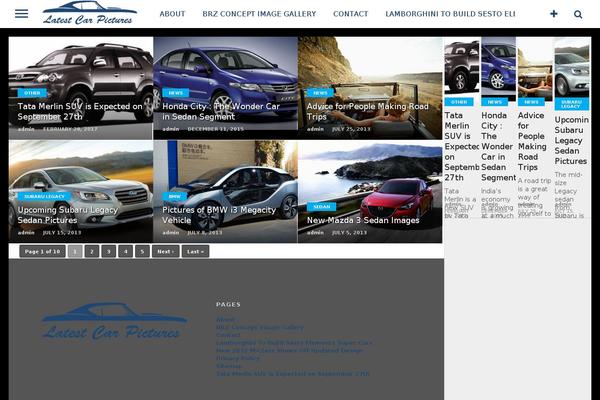Select 'DECEMBER 11, 2015' date on Honda tile
The width and height of the screenshot is (600, 400).
(215, 129)
